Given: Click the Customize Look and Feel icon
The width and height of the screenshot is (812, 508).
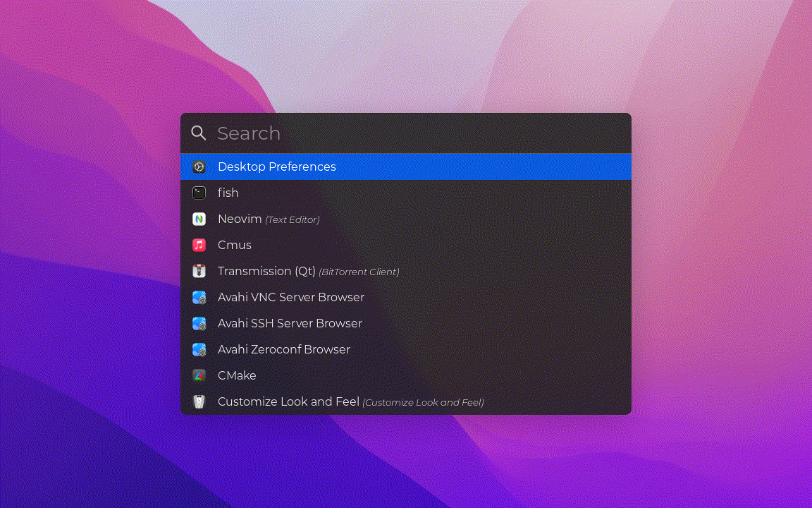Looking at the screenshot, I should (x=199, y=401).
